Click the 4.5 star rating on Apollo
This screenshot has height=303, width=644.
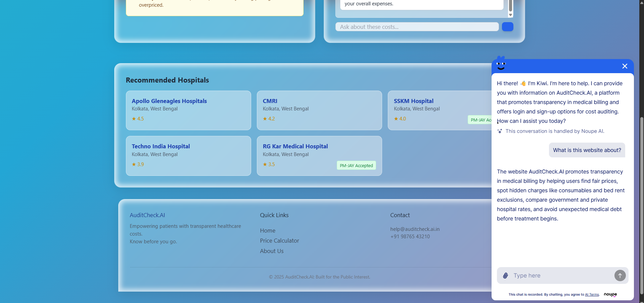tap(138, 119)
